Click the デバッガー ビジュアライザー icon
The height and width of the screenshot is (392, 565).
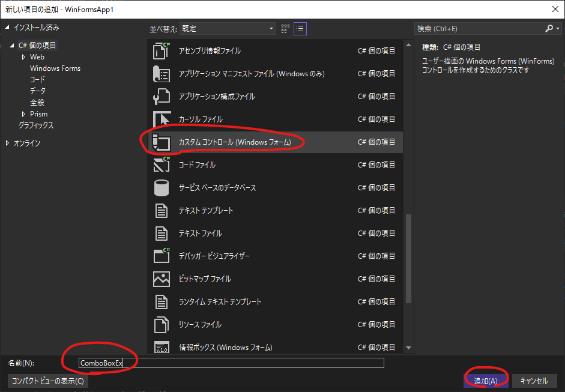pos(162,256)
